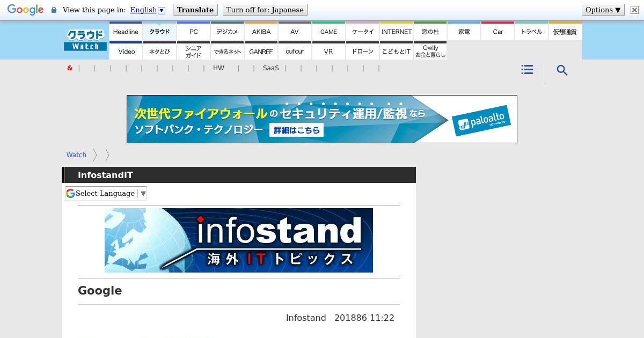Open the ケータイ tab
644x338 pixels.
(x=362, y=31)
